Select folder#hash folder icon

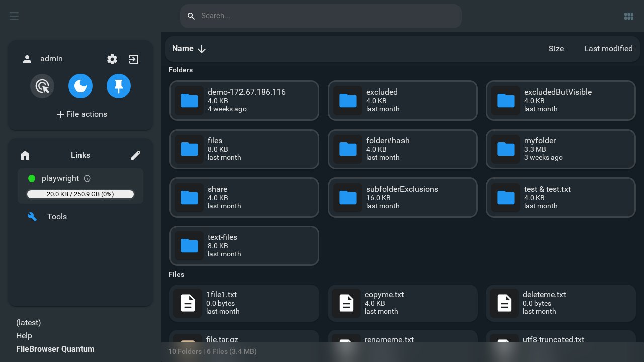(348, 149)
